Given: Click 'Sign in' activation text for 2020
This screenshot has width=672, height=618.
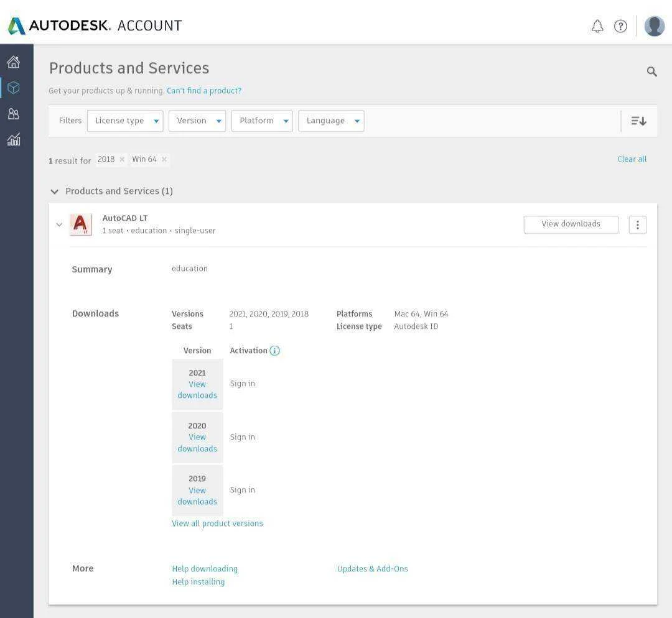Looking at the screenshot, I should pos(243,437).
